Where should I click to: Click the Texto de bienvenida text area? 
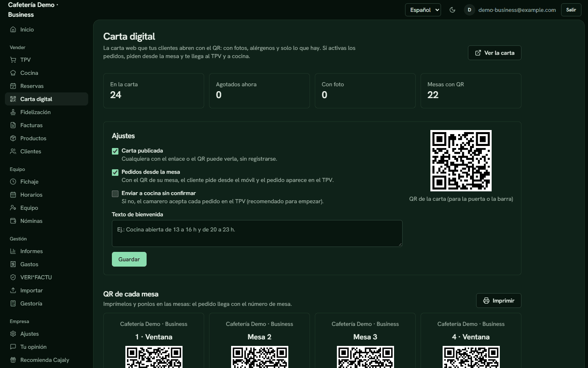click(257, 233)
